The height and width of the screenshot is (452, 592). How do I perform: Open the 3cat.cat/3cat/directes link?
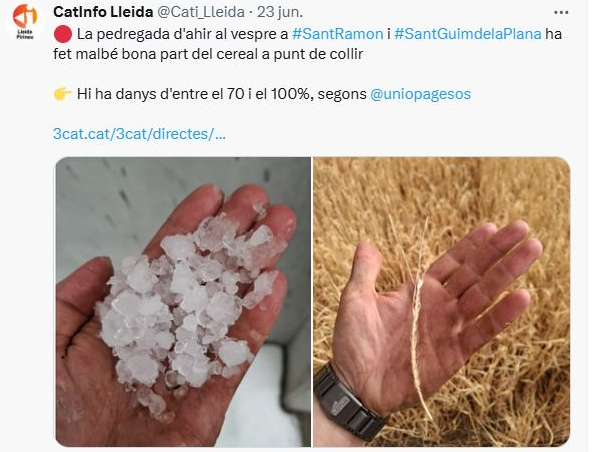(139, 134)
